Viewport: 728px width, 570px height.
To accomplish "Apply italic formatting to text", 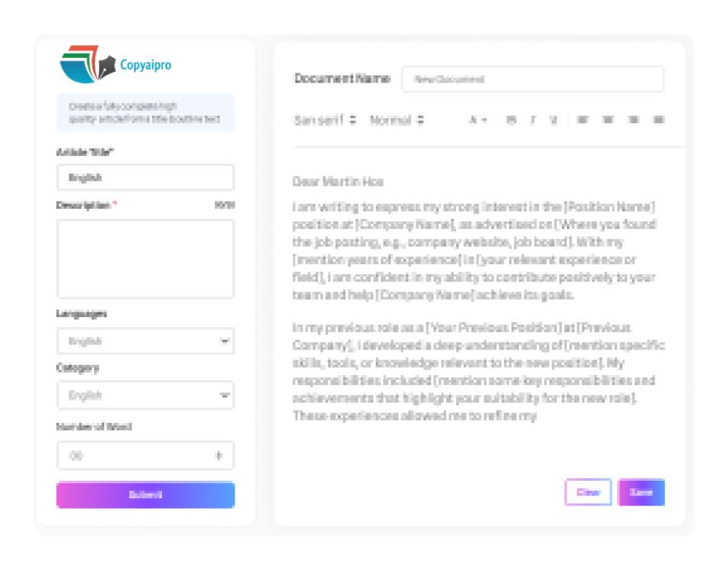I will 533,121.
